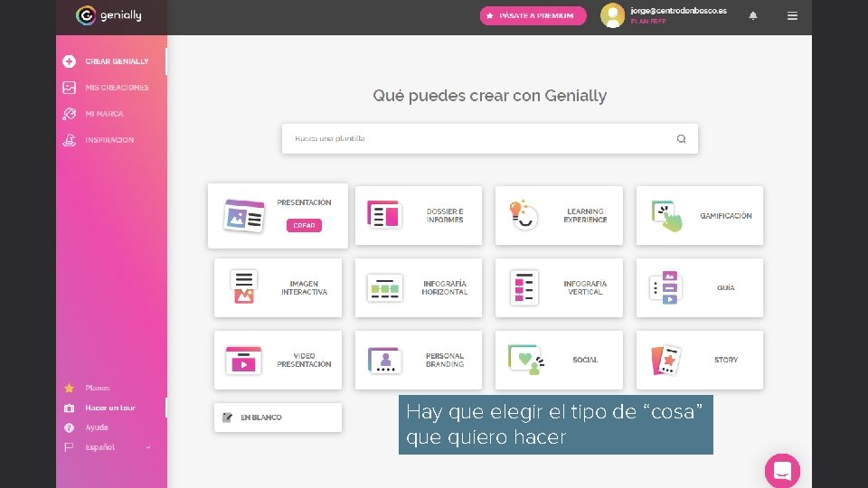Screen dimensions: 868x488
Task: Click the En Blanco pencil icon
Action: pyautogui.click(x=227, y=418)
